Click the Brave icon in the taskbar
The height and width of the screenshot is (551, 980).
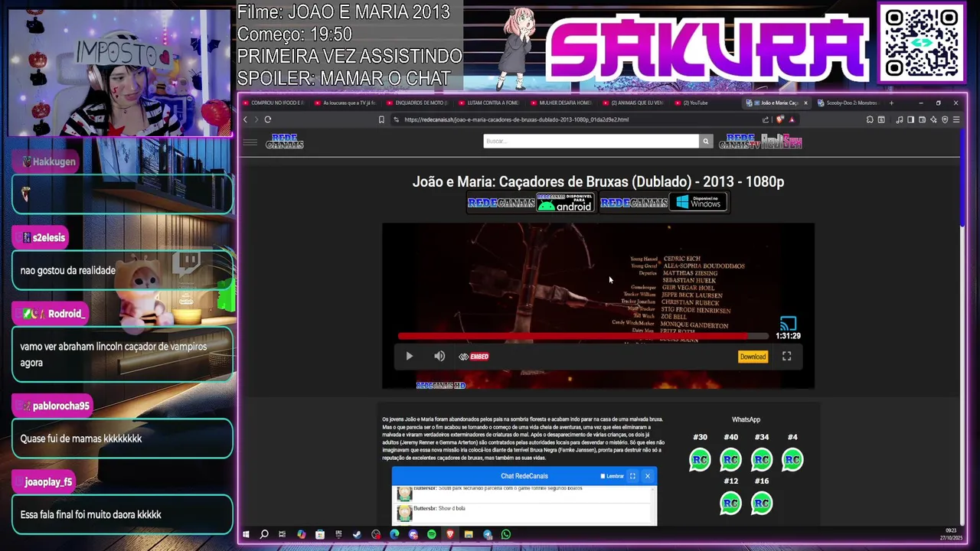(x=450, y=534)
